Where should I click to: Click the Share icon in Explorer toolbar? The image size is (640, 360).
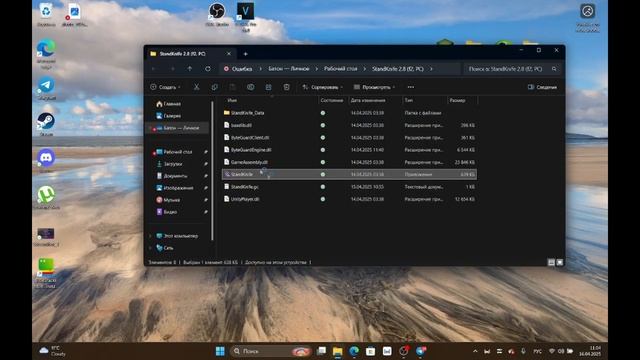pos(268,87)
